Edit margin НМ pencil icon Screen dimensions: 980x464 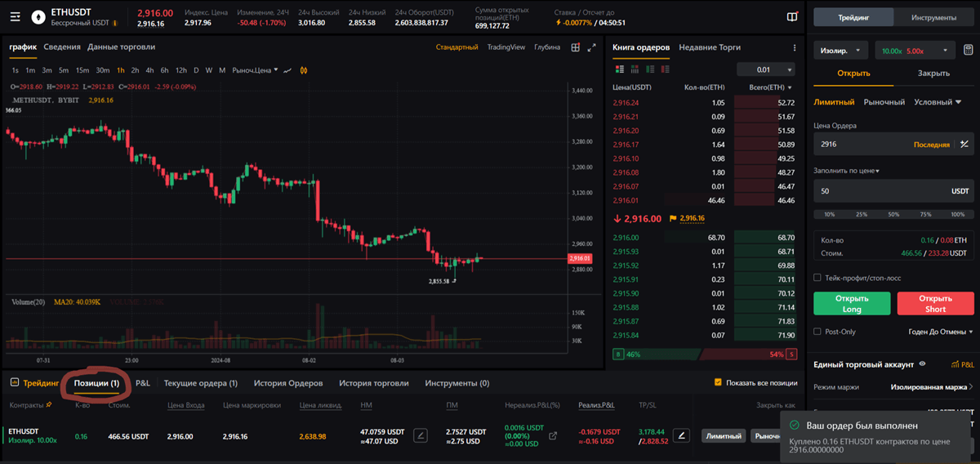420,435
